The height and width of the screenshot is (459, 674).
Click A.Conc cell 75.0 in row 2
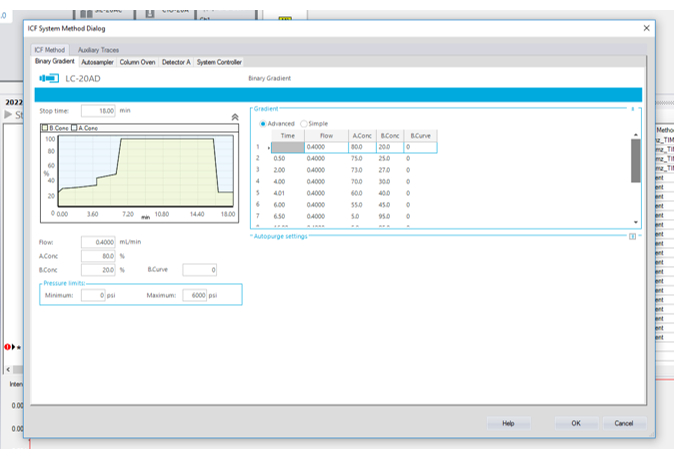point(362,159)
